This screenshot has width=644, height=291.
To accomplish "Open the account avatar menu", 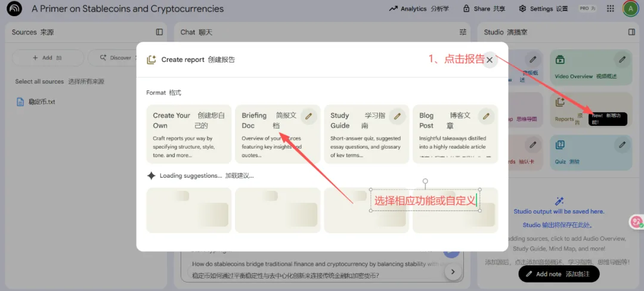I will 630,8.
